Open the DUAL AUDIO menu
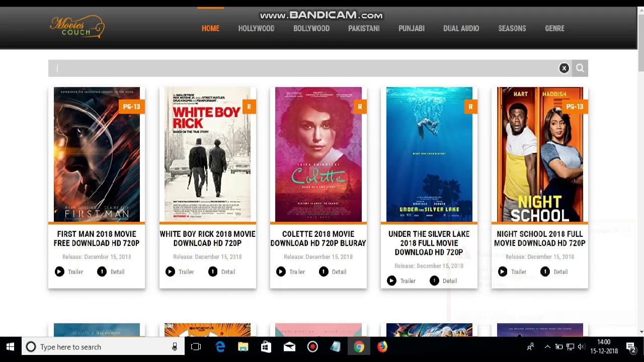The image size is (644, 362). click(x=461, y=29)
